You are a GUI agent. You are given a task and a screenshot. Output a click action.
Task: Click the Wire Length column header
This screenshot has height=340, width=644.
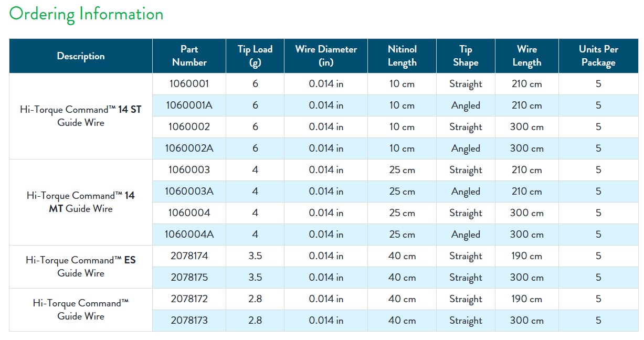coord(526,56)
